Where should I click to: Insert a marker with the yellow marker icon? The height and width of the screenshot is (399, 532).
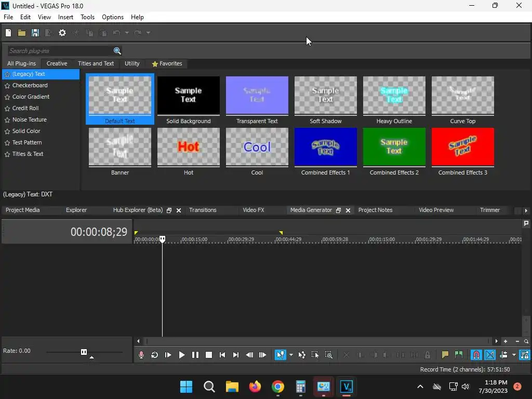point(445,355)
